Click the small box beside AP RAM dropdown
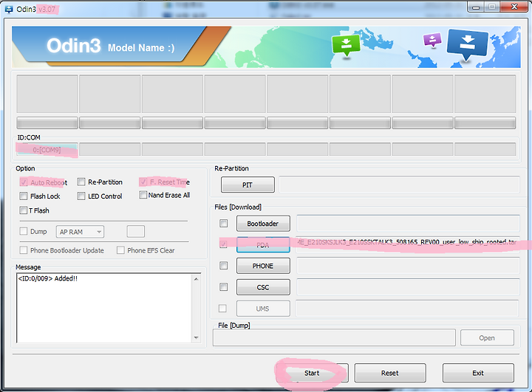 (136, 232)
